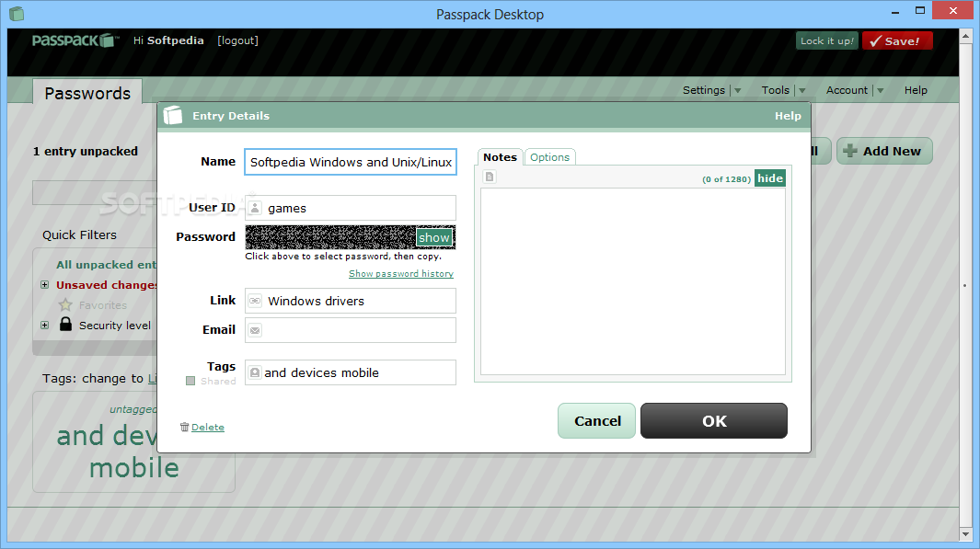Click the Lock it up! button
This screenshot has width=980, height=549.
(x=827, y=40)
